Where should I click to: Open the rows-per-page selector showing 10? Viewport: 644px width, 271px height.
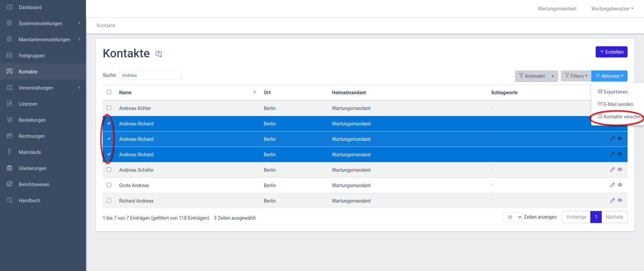tap(513, 217)
